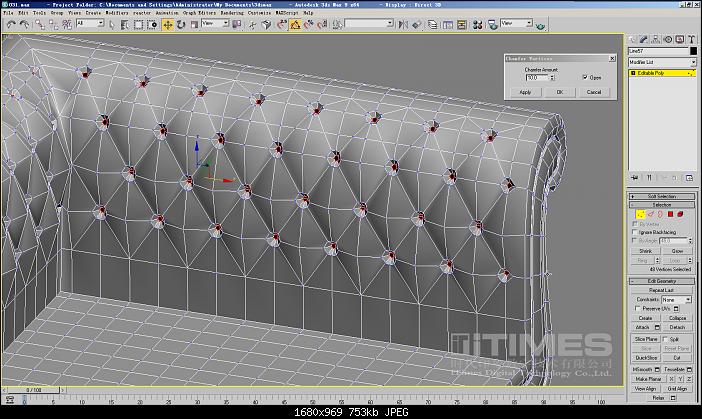Enable Ignore Backfacing checkbox
The height and width of the screenshot is (419, 702).
click(635, 232)
